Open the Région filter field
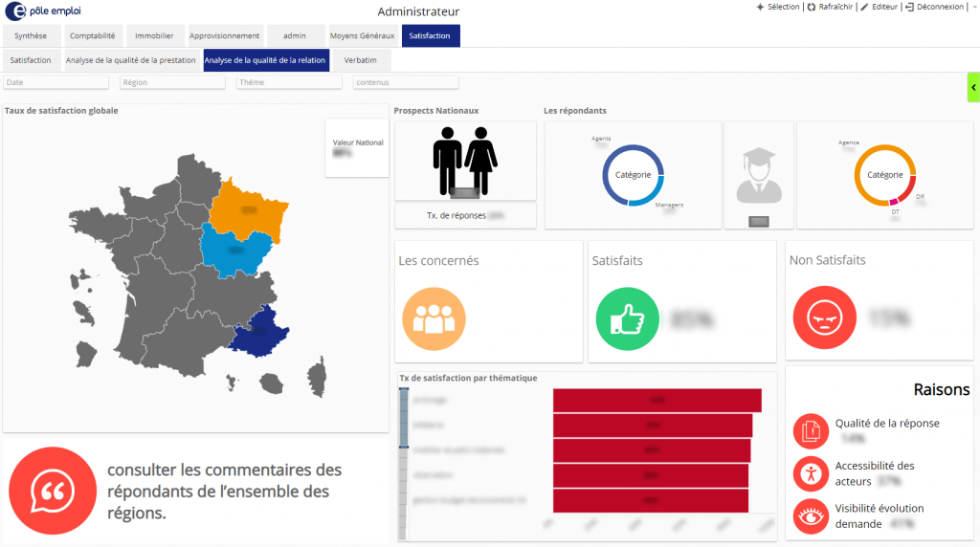The width and height of the screenshot is (980, 547). pos(172,82)
